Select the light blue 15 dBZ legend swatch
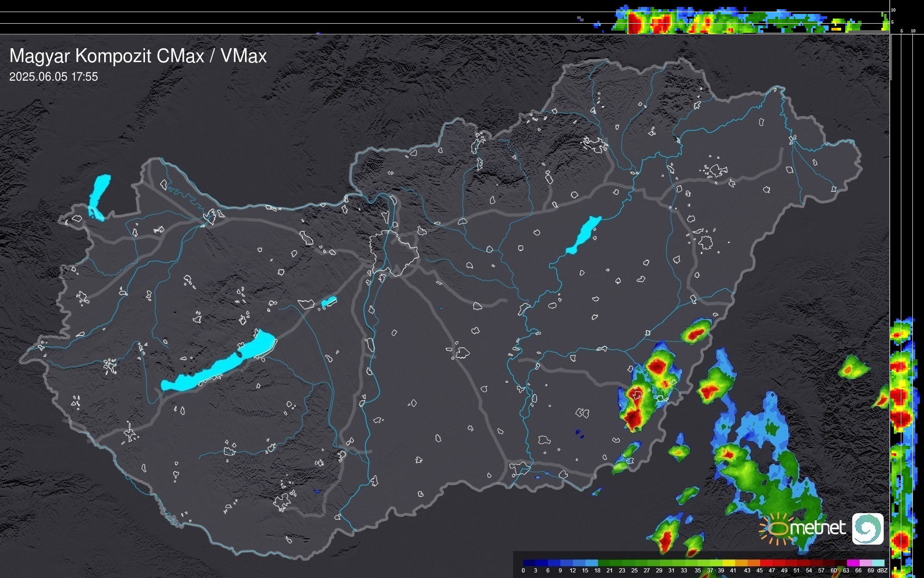 [591, 563]
